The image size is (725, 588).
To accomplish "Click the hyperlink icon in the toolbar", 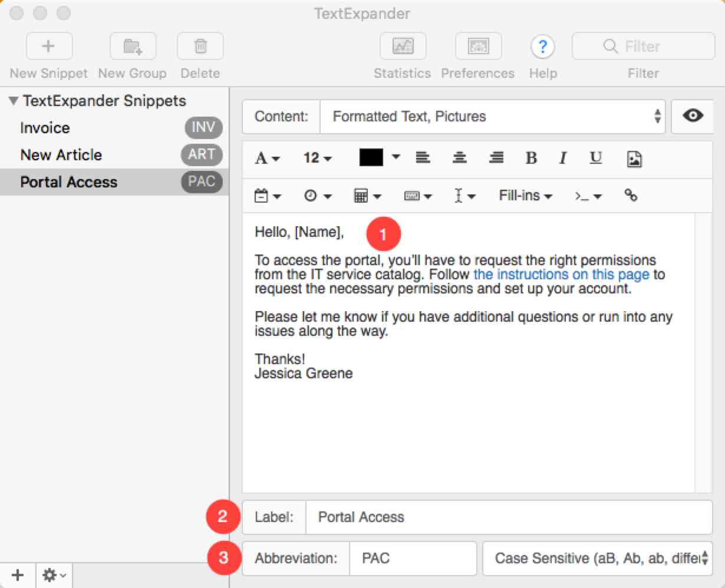I will [631, 196].
